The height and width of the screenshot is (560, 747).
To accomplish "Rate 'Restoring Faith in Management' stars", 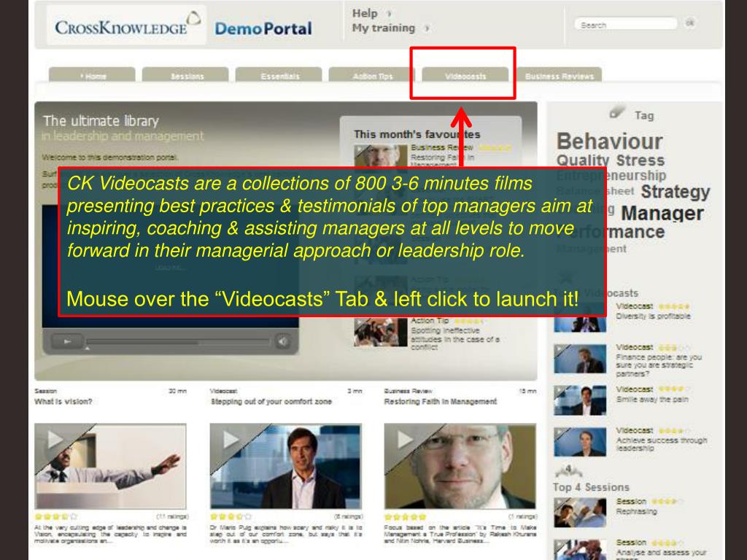I will tap(406, 516).
